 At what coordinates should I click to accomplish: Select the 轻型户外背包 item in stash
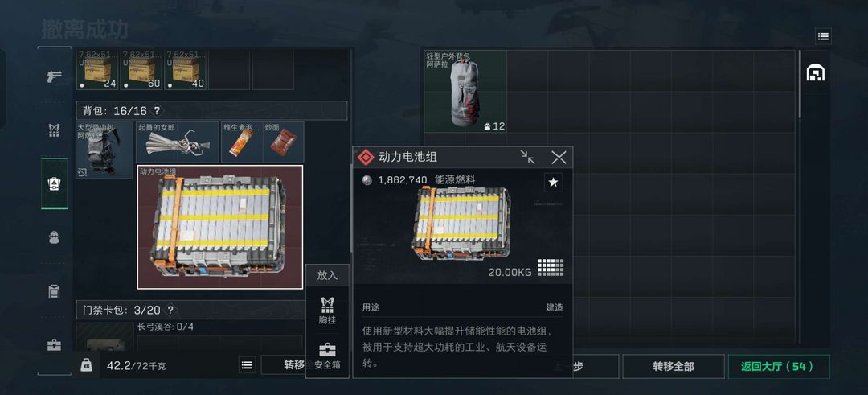465,92
